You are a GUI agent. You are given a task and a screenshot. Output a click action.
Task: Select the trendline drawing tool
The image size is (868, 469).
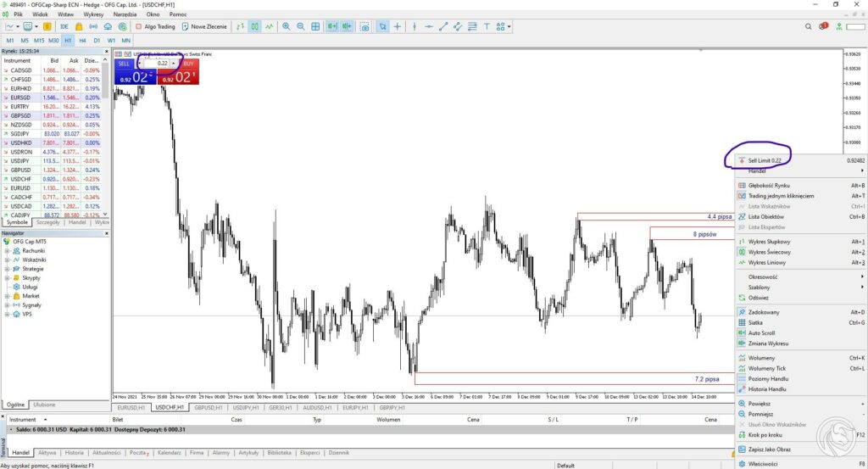(444, 27)
